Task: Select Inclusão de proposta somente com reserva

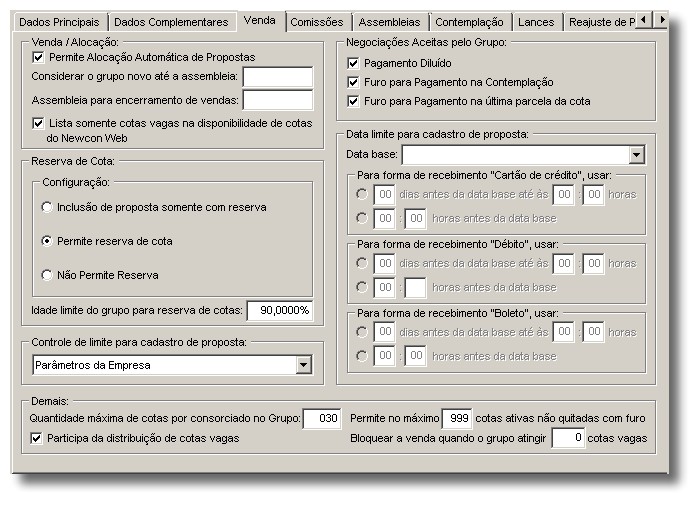Action: coord(47,207)
